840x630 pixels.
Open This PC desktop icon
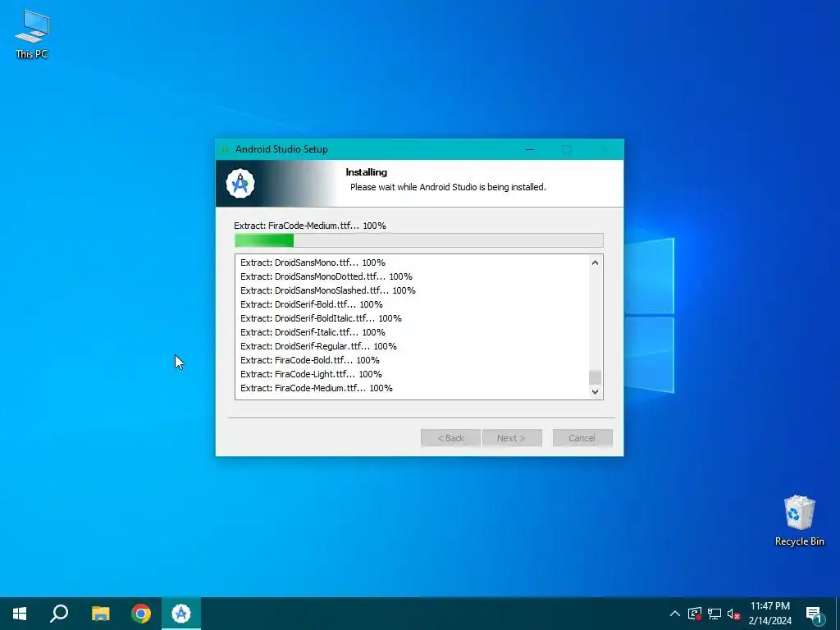pyautogui.click(x=32, y=34)
